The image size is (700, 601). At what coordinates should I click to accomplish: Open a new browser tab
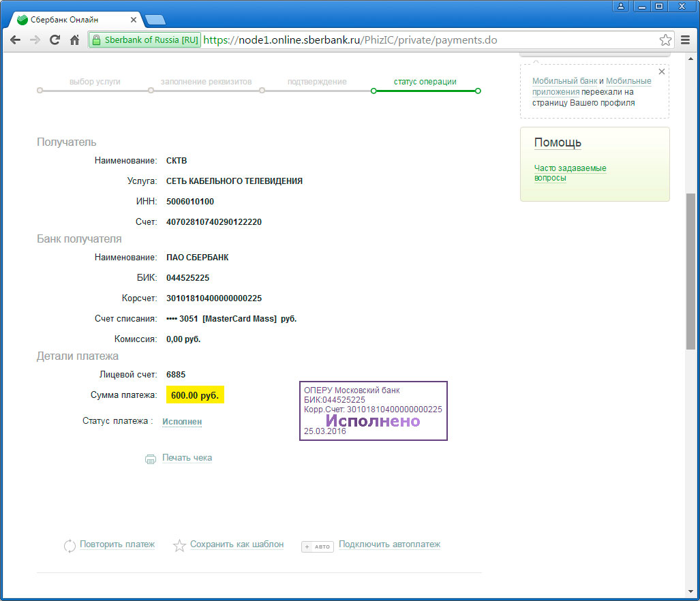pyautogui.click(x=155, y=20)
